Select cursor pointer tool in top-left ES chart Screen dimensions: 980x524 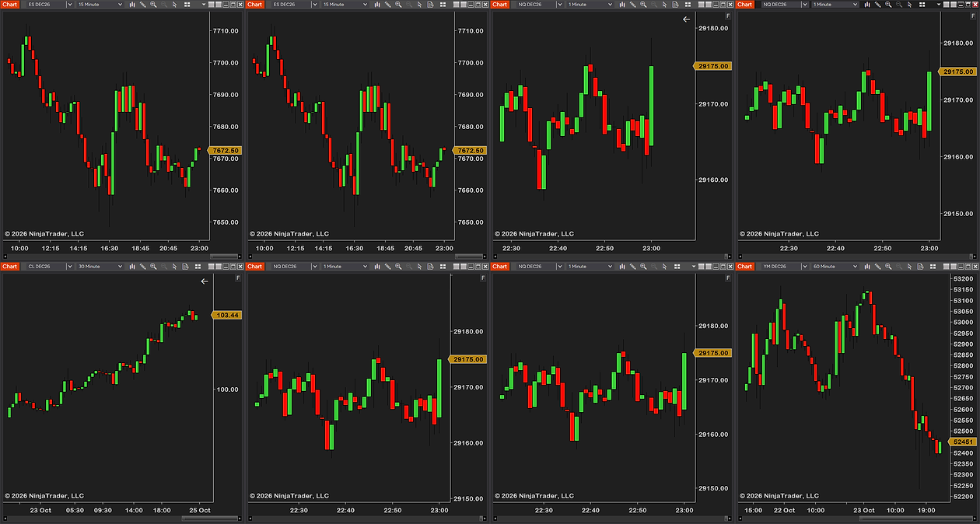[x=174, y=5]
